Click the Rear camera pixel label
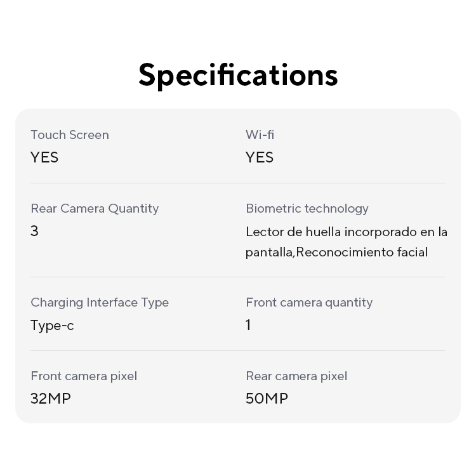This screenshot has width=476, height=476. [x=296, y=376]
